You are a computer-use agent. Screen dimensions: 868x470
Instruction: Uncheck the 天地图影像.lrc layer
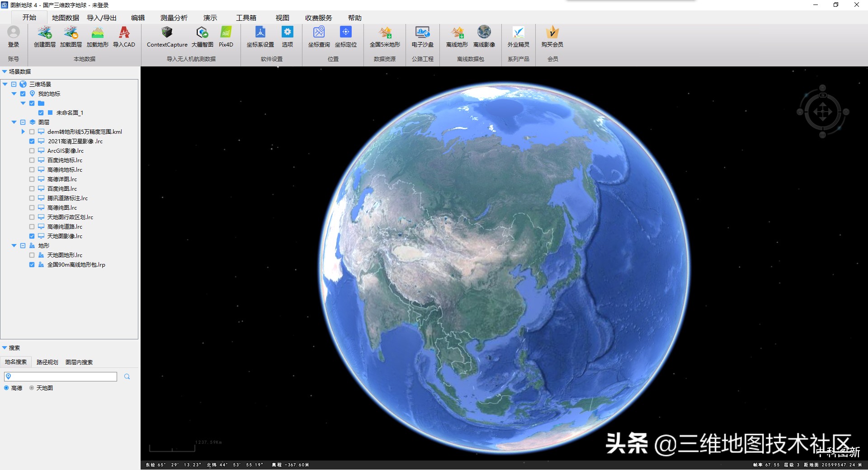point(32,236)
